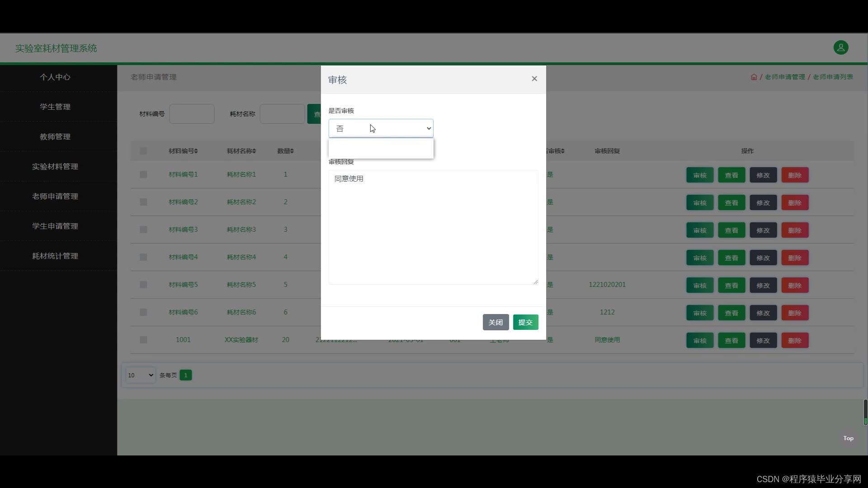Open 耗材统计管理 in the sidebar
This screenshot has height=488, width=868.
pos(55,256)
